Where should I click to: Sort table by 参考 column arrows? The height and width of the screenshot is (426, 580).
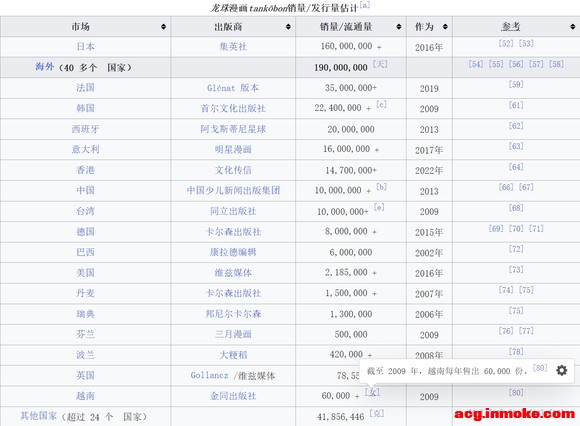click(x=573, y=27)
